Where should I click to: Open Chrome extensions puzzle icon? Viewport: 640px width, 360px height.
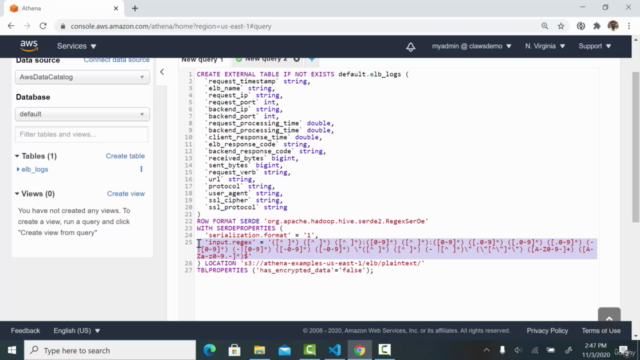pos(597,26)
